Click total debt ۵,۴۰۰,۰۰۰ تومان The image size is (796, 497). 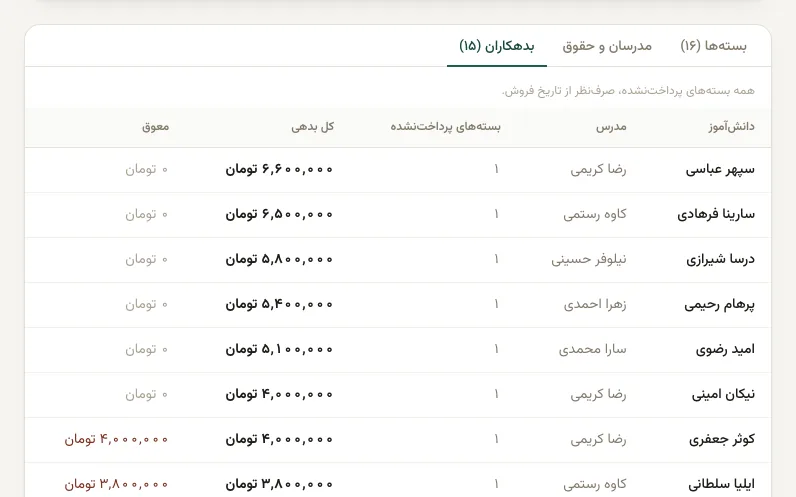click(279, 305)
